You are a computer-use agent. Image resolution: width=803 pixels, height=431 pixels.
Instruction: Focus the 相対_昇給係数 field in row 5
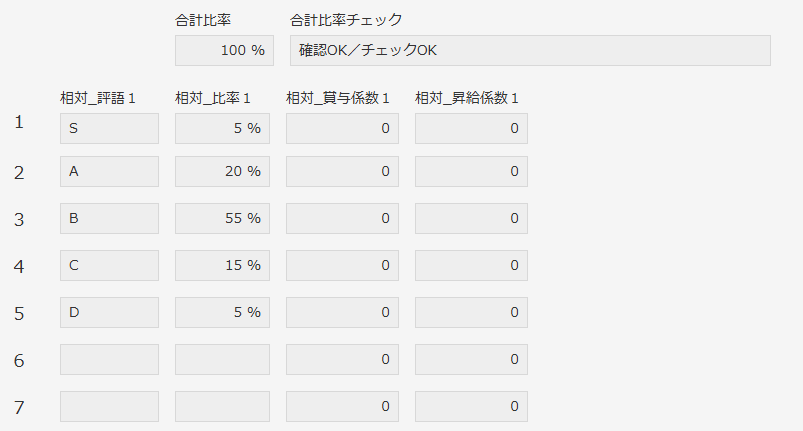tap(471, 312)
